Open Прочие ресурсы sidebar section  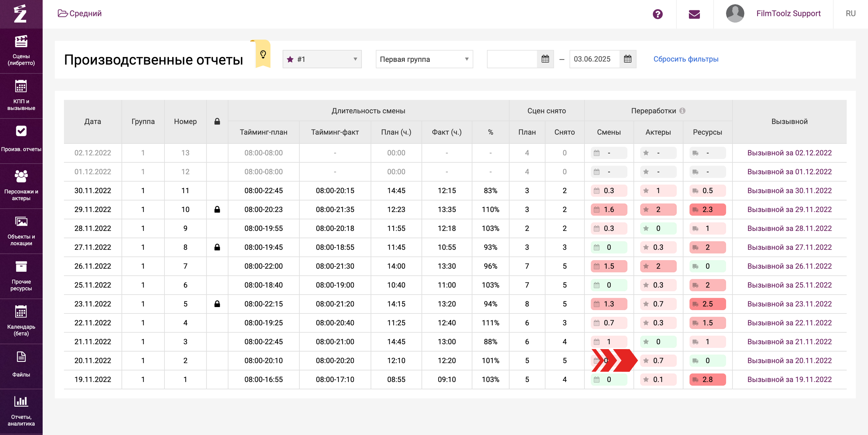click(21, 277)
